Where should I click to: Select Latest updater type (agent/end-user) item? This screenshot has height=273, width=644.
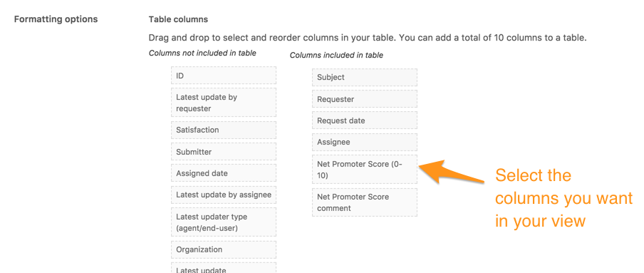(224, 222)
